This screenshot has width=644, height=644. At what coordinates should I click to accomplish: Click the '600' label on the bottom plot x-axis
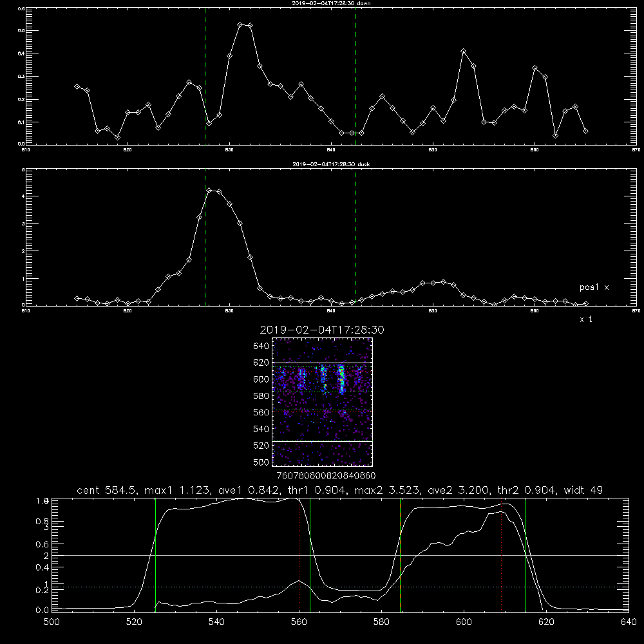[x=464, y=622]
